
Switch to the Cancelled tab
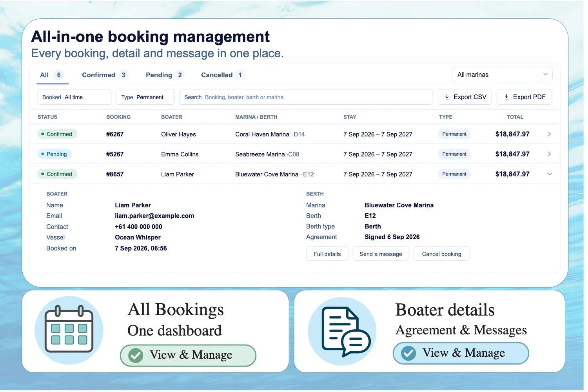point(223,75)
